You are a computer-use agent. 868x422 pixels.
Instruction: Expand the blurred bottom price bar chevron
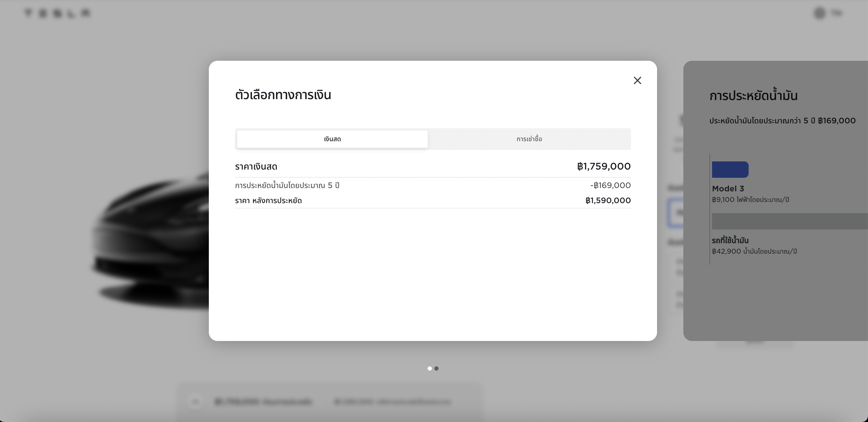pyautogui.click(x=196, y=401)
